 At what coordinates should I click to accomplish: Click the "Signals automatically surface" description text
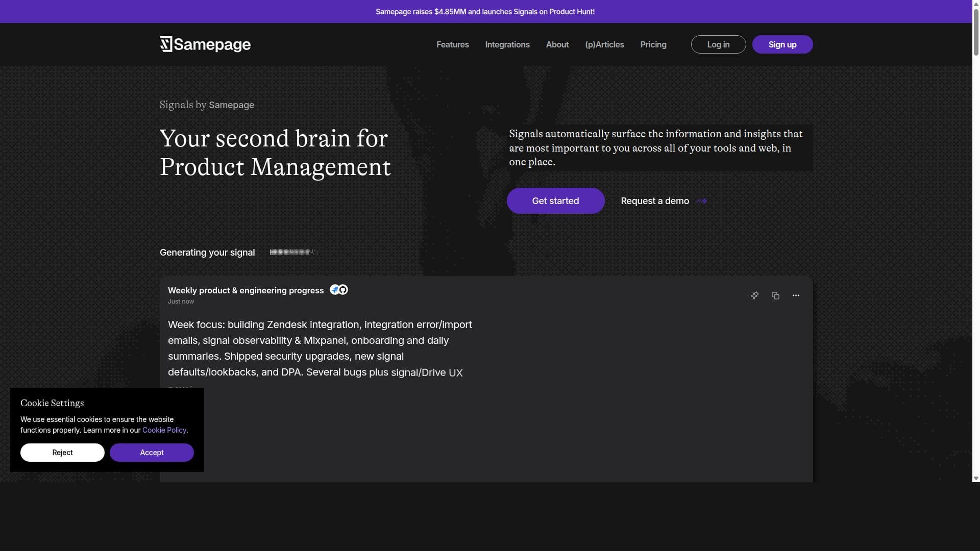656,148
